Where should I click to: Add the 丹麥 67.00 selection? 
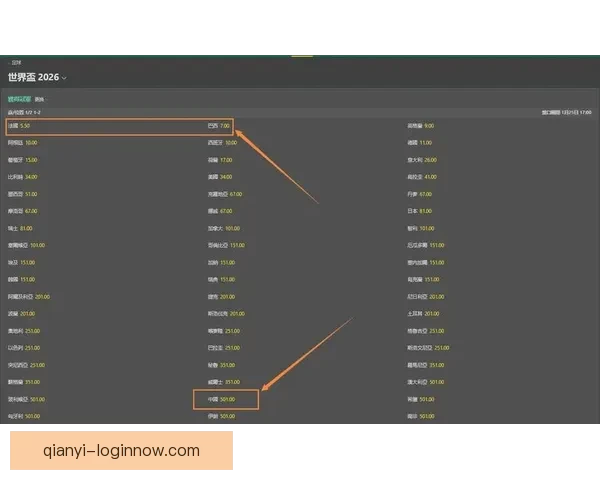[x=419, y=194]
